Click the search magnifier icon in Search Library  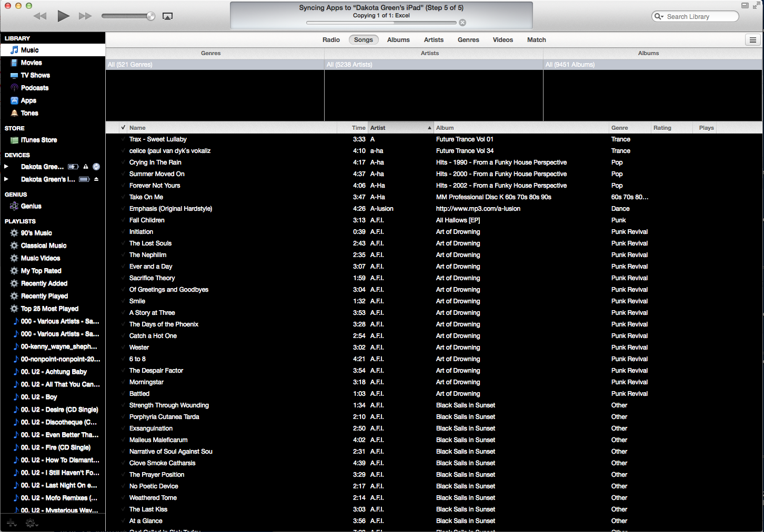pyautogui.click(x=659, y=16)
